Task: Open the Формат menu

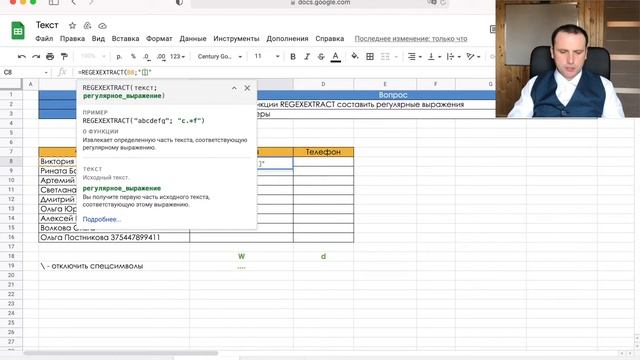Action: click(159, 39)
